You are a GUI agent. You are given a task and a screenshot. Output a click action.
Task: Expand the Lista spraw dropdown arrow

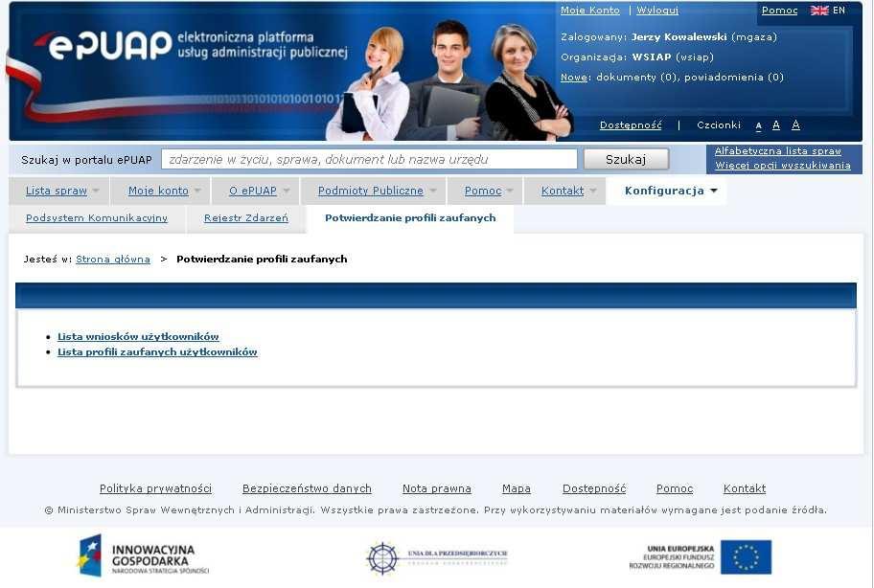(96, 191)
